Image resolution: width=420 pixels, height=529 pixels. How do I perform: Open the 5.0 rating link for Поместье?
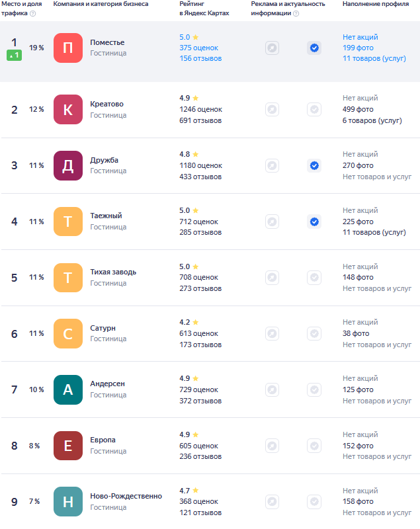coord(189,37)
